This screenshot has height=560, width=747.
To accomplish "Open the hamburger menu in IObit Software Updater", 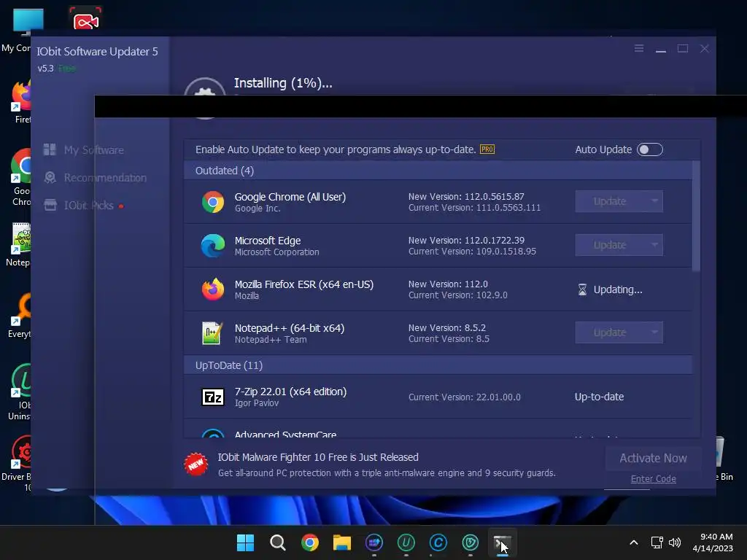I will [x=639, y=49].
